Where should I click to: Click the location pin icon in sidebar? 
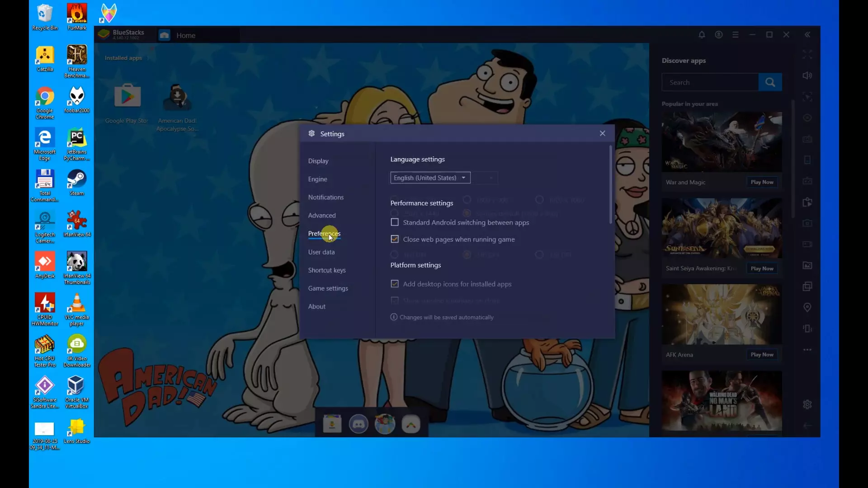tap(807, 308)
